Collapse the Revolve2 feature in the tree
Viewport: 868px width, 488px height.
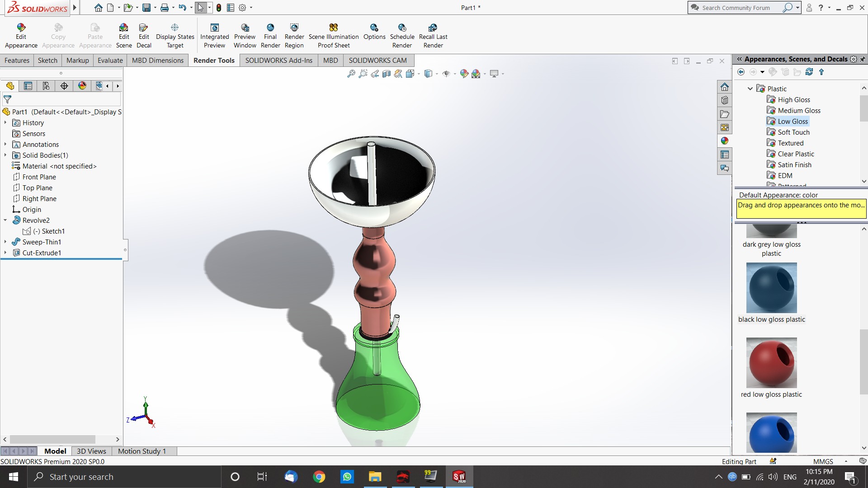[5, 221]
